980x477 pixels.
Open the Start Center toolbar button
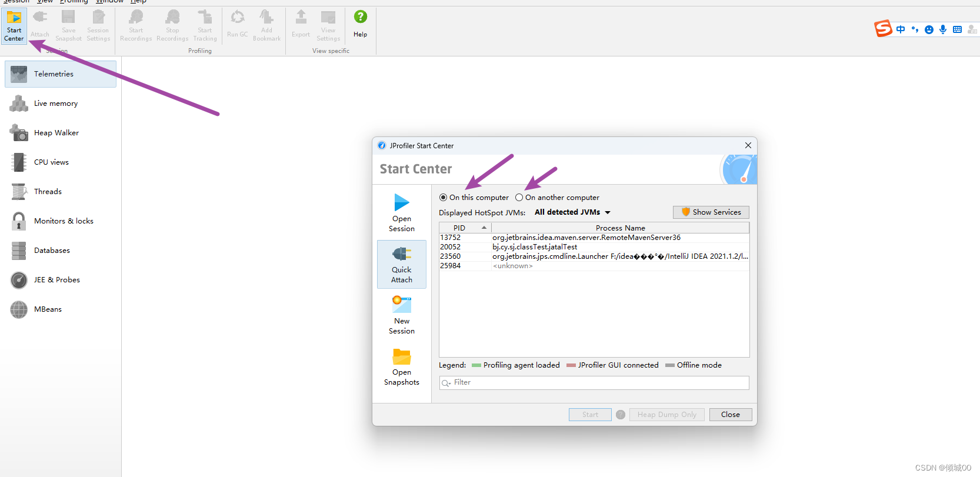pyautogui.click(x=14, y=26)
